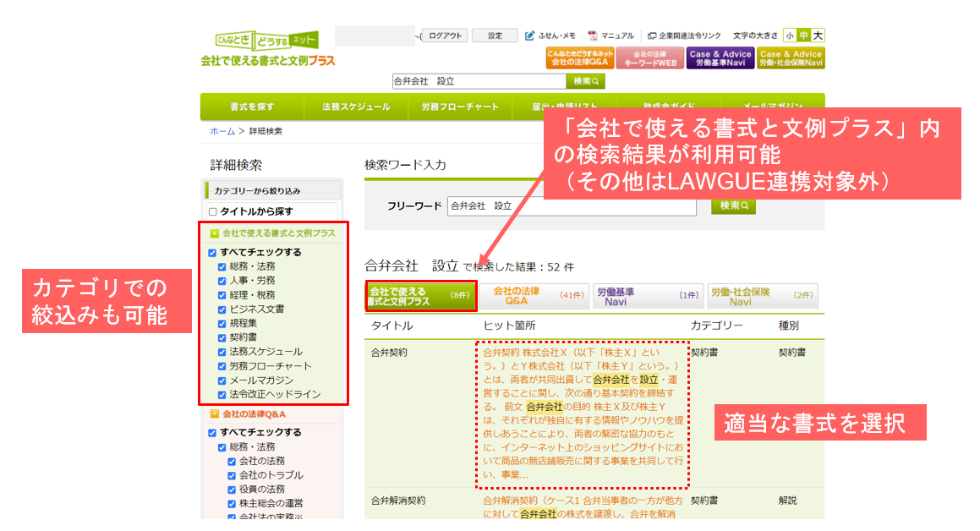
Task: Set text size to 大
Action: 817,36
